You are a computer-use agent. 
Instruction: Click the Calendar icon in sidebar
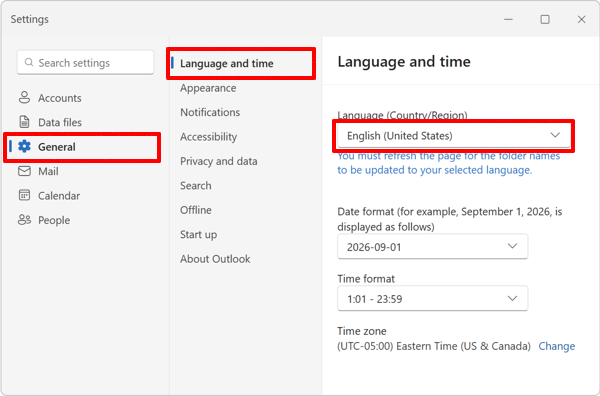(x=24, y=195)
